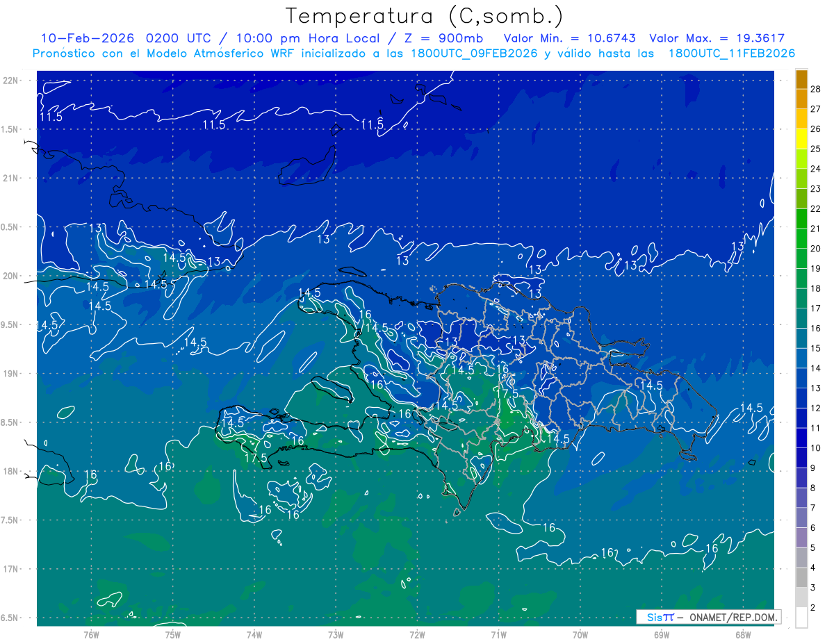This screenshot has height=644, width=834.
Task: Pick the blue swatch between 13 and 14
Action: 801,379
